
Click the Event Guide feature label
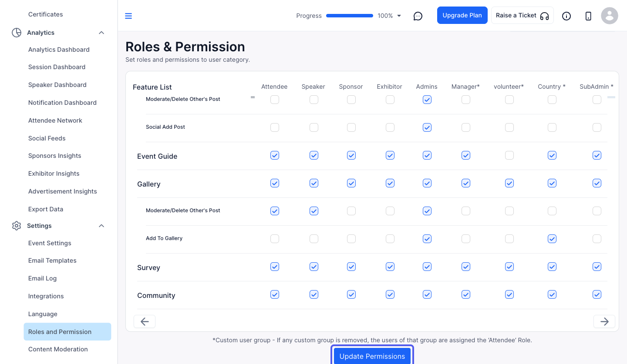click(x=157, y=156)
